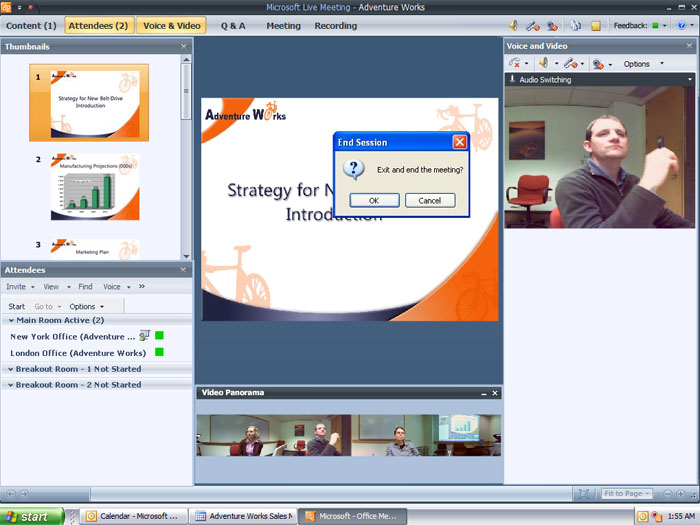This screenshot has height=525, width=700.
Task: Click the Windows start button
Action: [32, 517]
